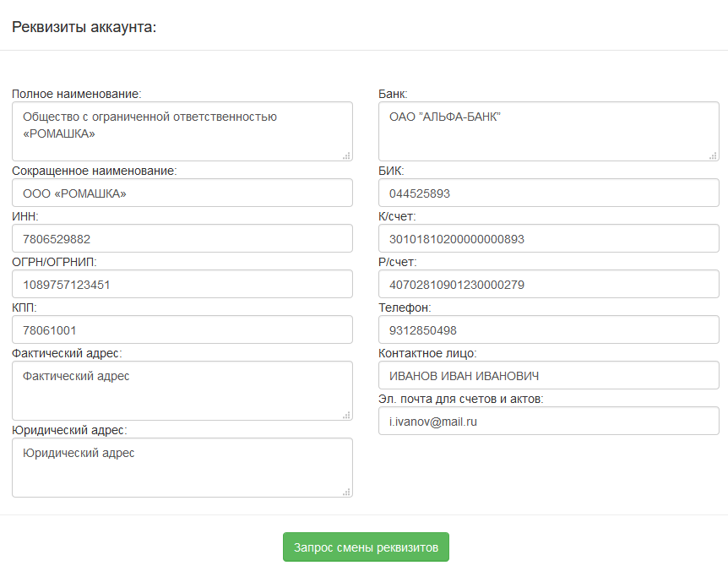Screen dimensions: 728x566
Task: Click resize grip of the 'Банк' text area
Action: pyautogui.click(x=714, y=155)
